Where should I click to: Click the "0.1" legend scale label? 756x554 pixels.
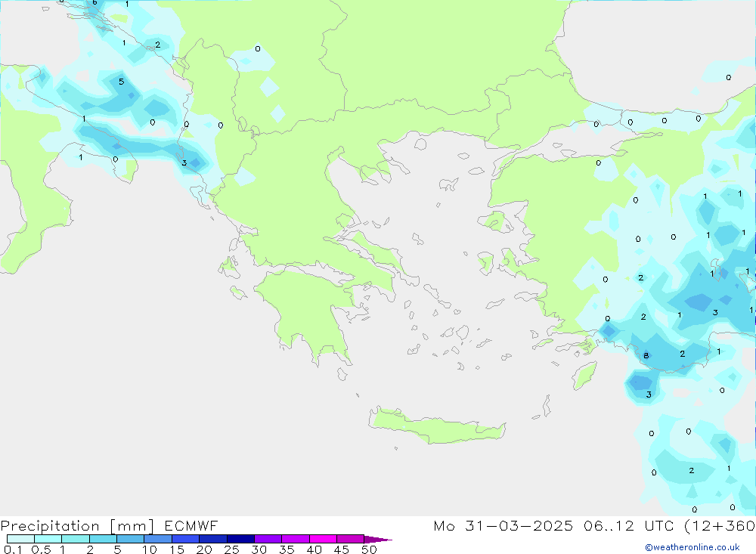13,549
